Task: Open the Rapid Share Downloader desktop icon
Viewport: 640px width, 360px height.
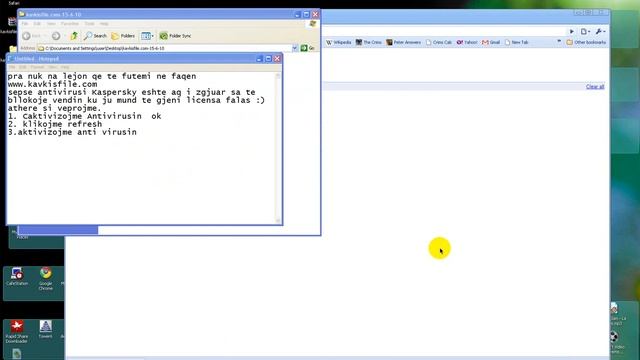Action: [x=17, y=331]
